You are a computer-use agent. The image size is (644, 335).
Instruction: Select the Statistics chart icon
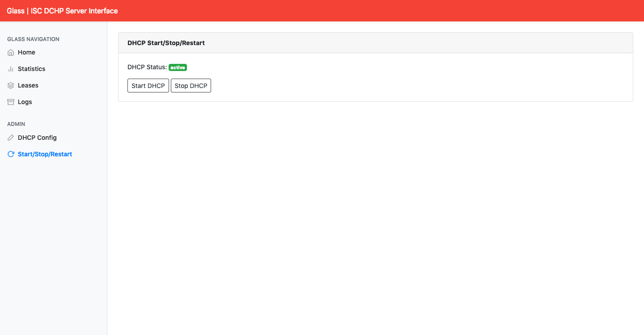click(10, 69)
